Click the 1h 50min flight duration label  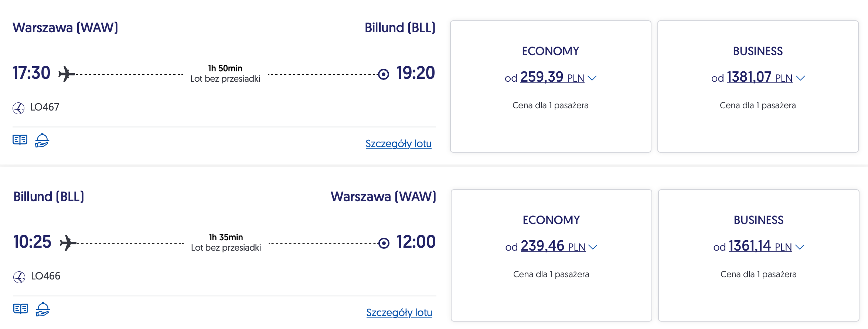tap(225, 68)
